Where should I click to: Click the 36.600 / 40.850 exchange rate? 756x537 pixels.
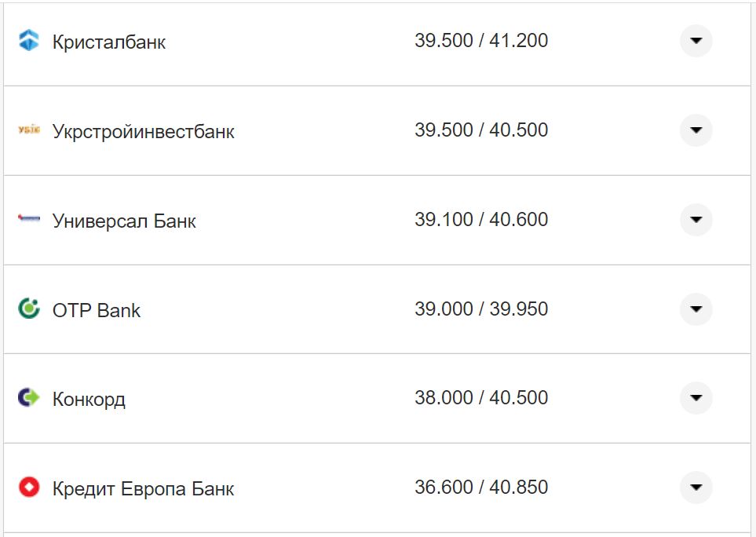pyautogui.click(x=481, y=488)
